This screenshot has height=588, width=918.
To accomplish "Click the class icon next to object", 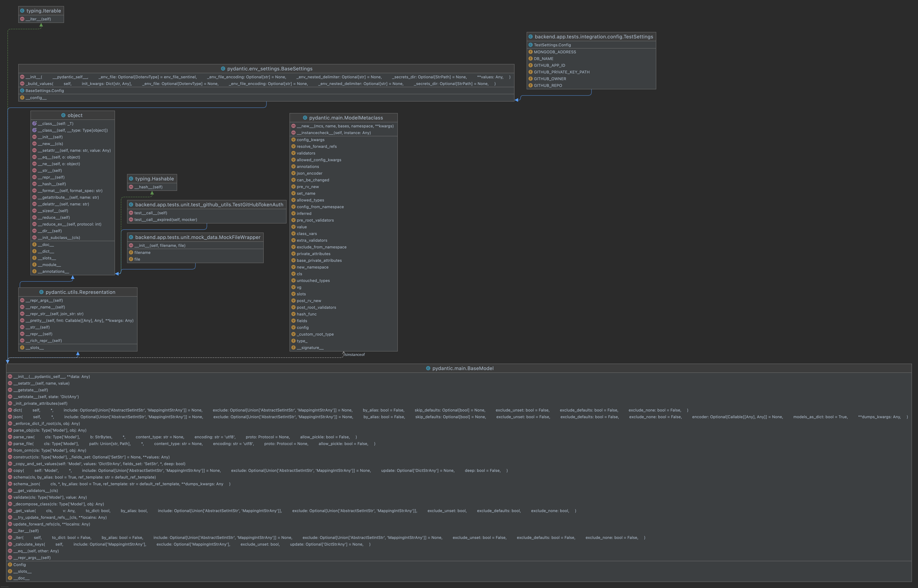I will click(x=63, y=115).
